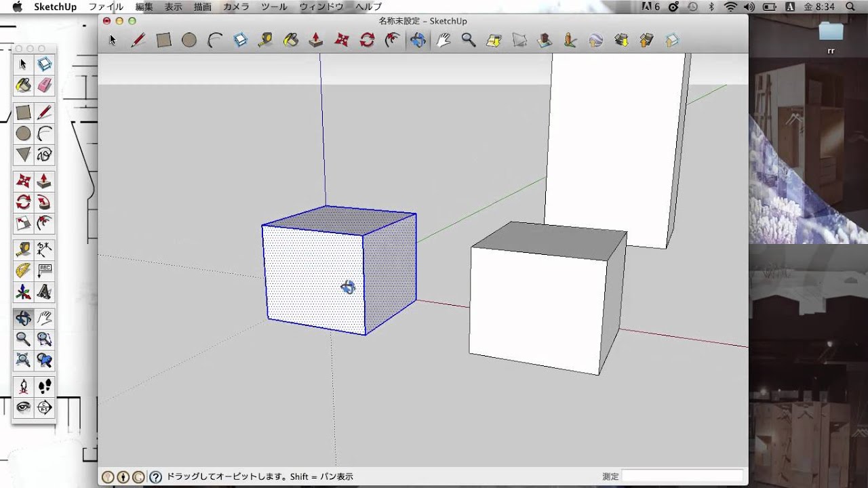The width and height of the screenshot is (868, 488).
Task: Choose the Section Plane tool in palette
Action: (45, 407)
